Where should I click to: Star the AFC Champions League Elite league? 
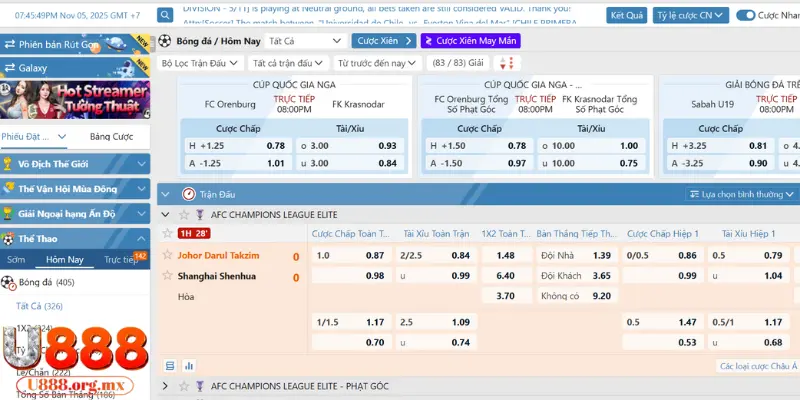(183, 214)
